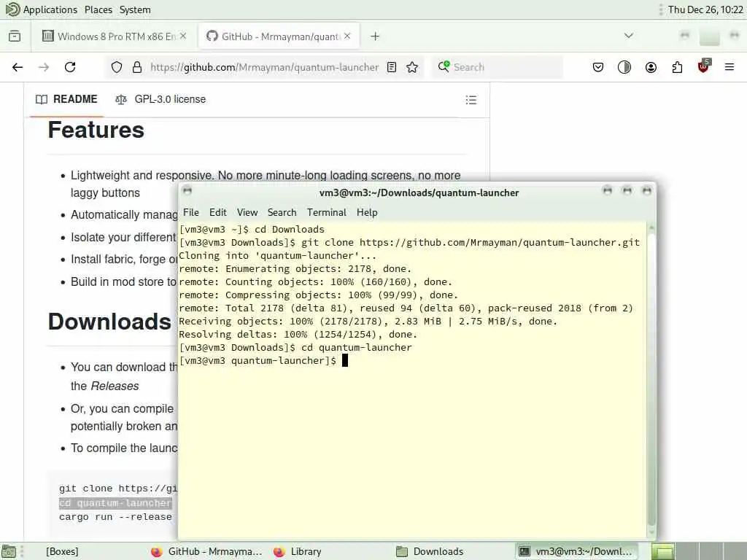Screen dimensions: 747x560
Task: Click the 'Cloning into quantum-launcher' terminal line
Action: coord(277,256)
